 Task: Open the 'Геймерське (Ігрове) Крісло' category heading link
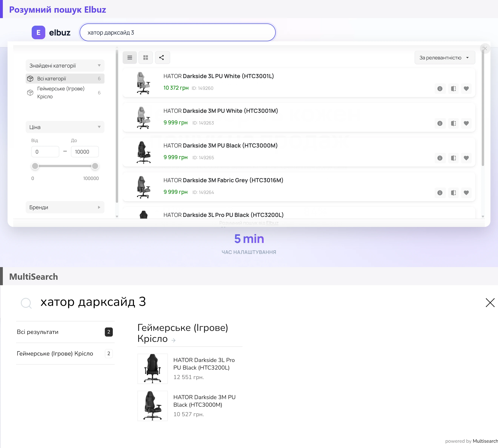pyautogui.click(x=183, y=333)
